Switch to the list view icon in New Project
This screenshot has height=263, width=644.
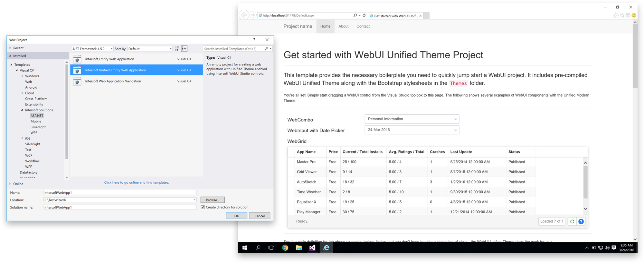[x=184, y=49]
